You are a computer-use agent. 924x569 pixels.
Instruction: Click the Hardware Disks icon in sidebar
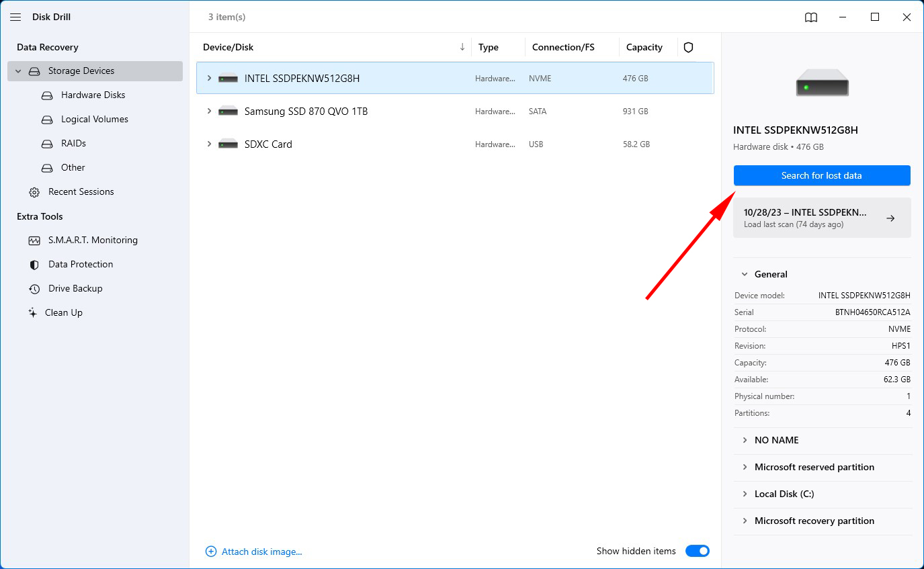point(47,95)
